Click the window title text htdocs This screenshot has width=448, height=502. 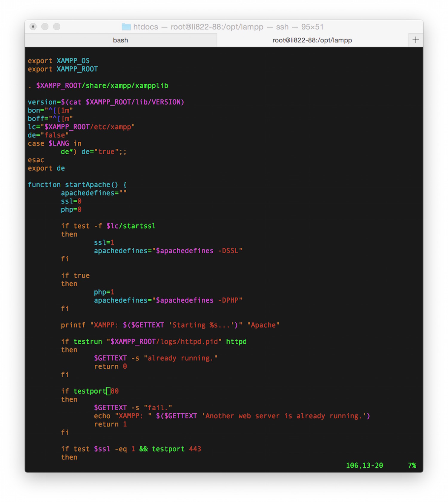pos(146,27)
